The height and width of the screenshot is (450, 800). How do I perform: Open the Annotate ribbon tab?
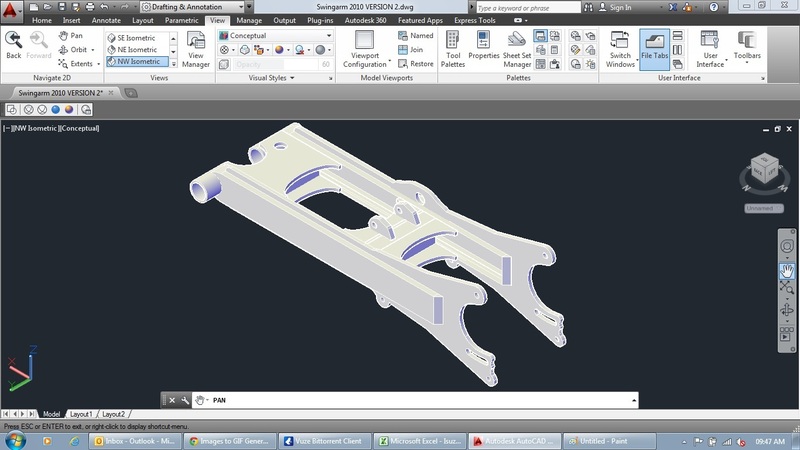coord(106,20)
